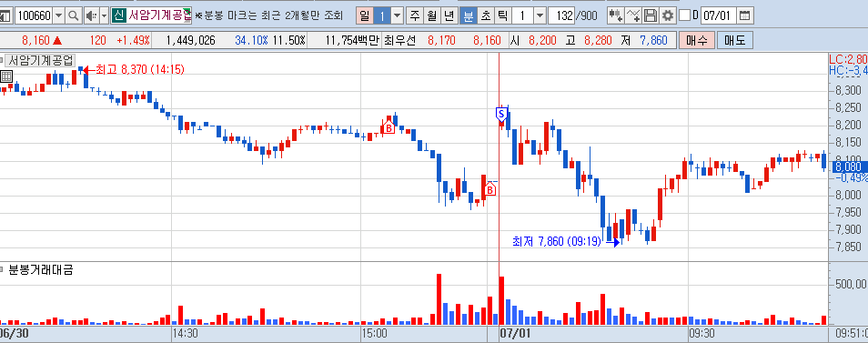Click the sell signal S marker
The image size is (868, 343).
[x=501, y=115]
